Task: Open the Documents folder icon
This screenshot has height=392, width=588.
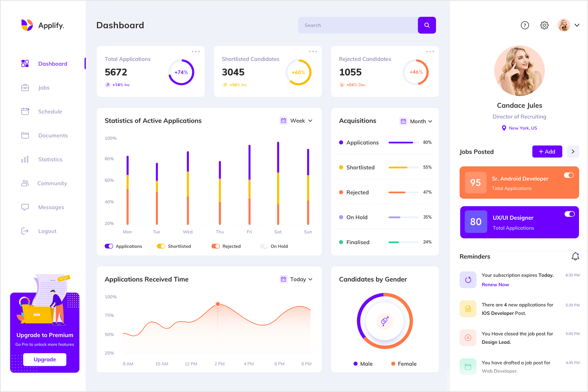Action: tap(25, 135)
